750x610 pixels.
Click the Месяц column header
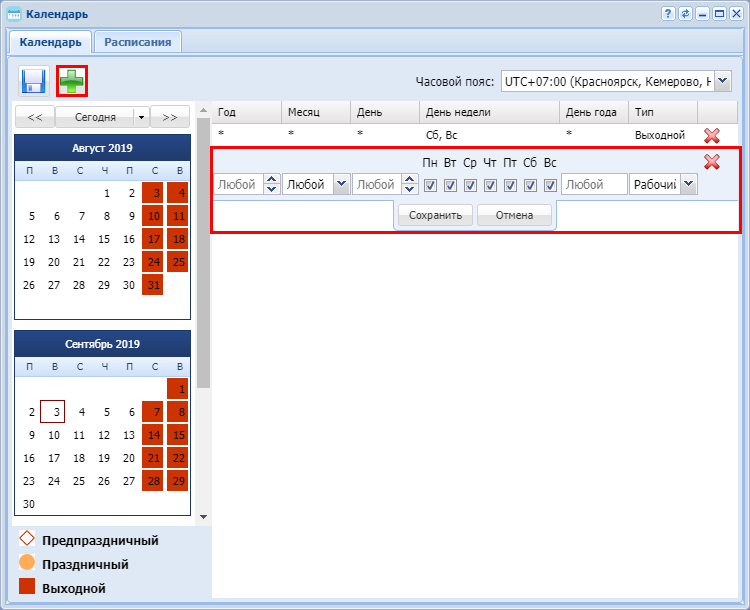point(316,112)
